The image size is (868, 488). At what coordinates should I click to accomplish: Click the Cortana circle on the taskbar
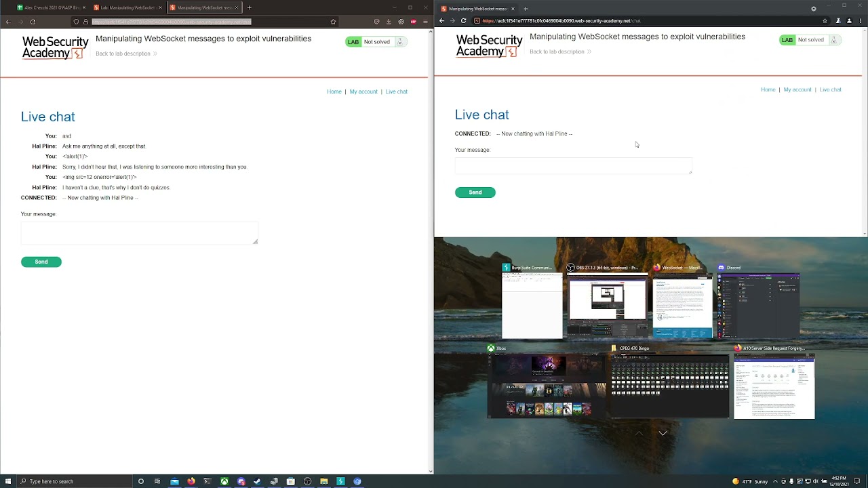pos(141,481)
